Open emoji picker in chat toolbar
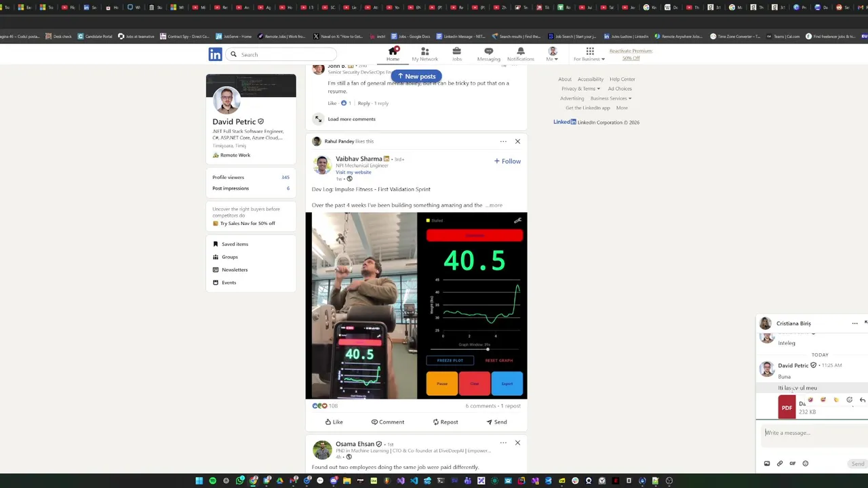Image resolution: width=868 pixels, height=488 pixels. pyautogui.click(x=806, y=464)
